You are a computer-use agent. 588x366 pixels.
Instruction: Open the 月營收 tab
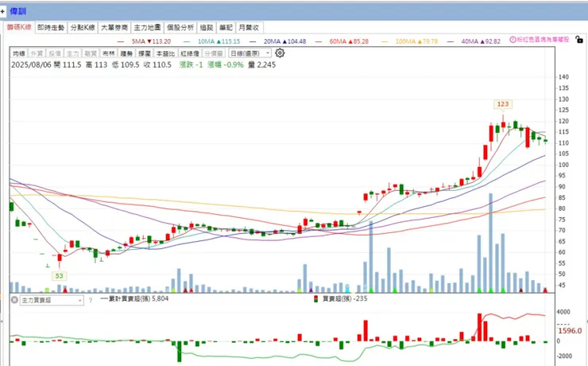coord(249,27)
